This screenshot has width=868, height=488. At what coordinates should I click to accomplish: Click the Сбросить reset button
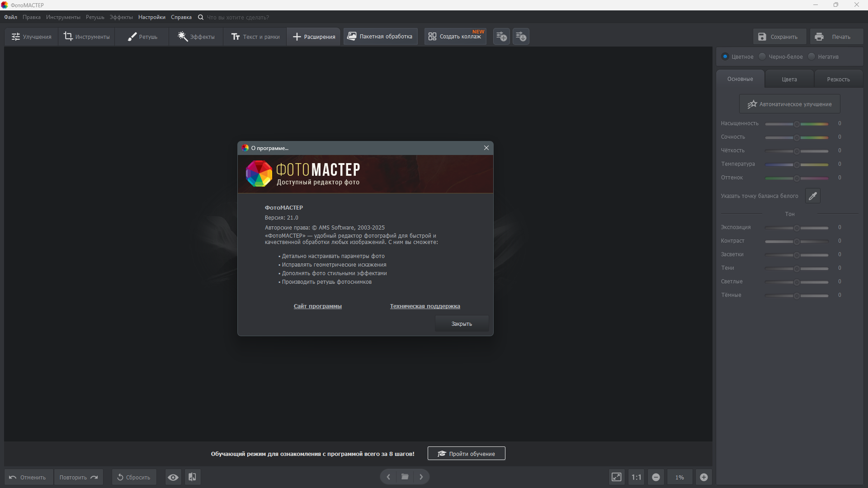pyautogui.click(x=134, y=477)
